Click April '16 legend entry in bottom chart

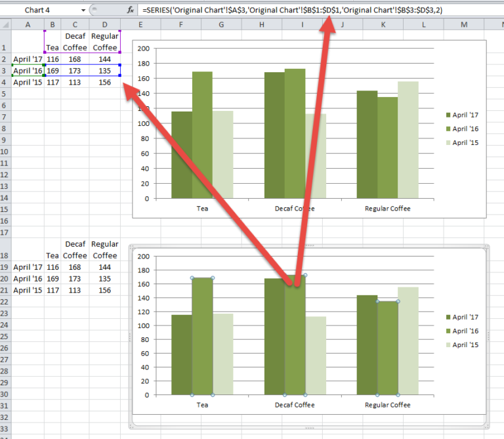coord(462,331)
